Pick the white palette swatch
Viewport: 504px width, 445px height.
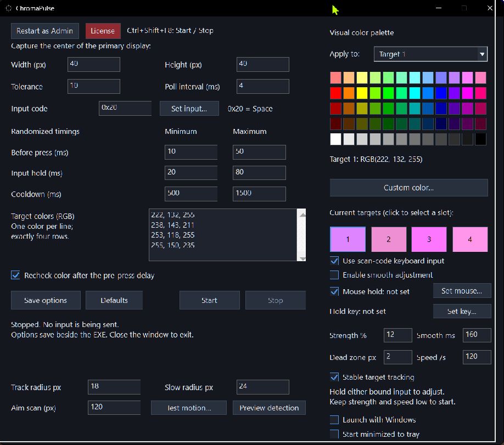(x=335, y=139)
